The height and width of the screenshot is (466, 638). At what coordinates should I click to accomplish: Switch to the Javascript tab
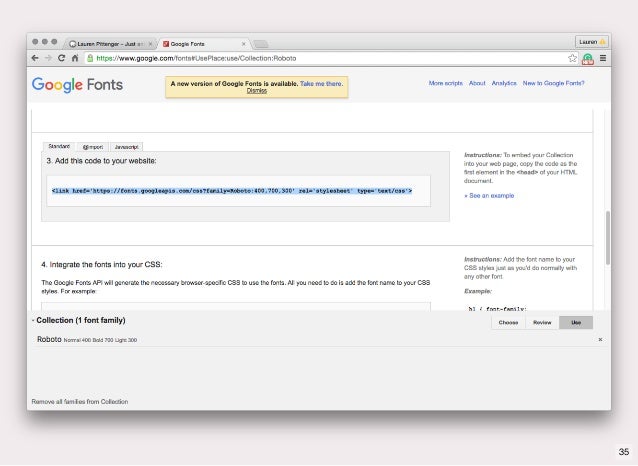pos(127,147)
